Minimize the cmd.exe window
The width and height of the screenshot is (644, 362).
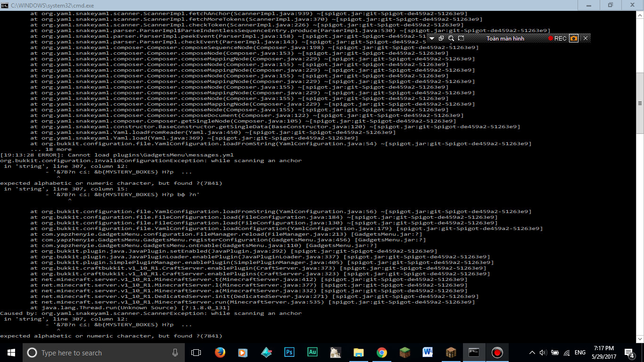pyautogui.click(x=588, y=5)
